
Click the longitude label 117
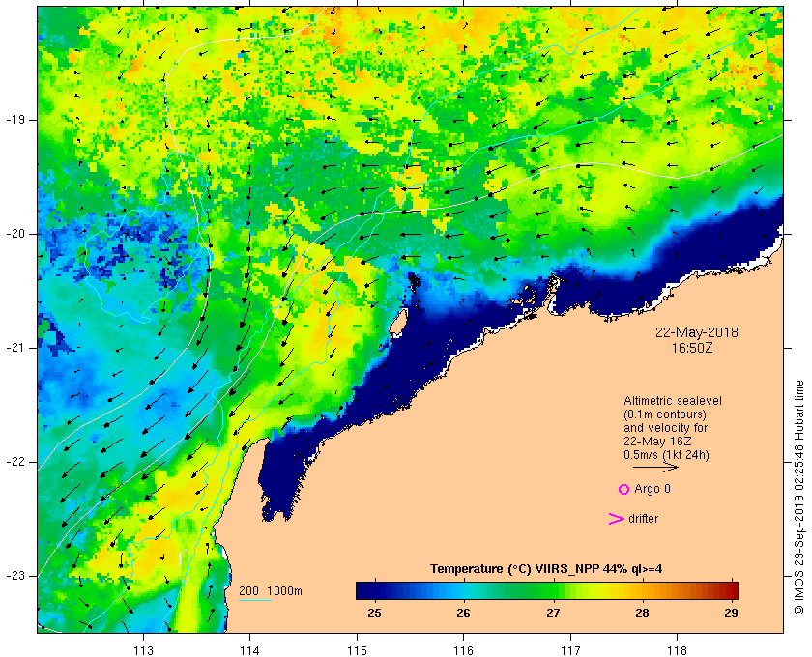click(570, 650)
